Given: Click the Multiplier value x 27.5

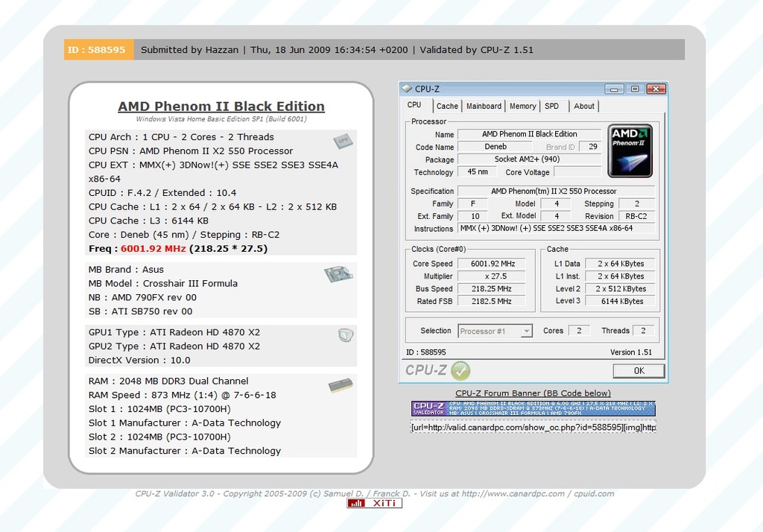Looking at the screenshot, I should tap(493, 276).
